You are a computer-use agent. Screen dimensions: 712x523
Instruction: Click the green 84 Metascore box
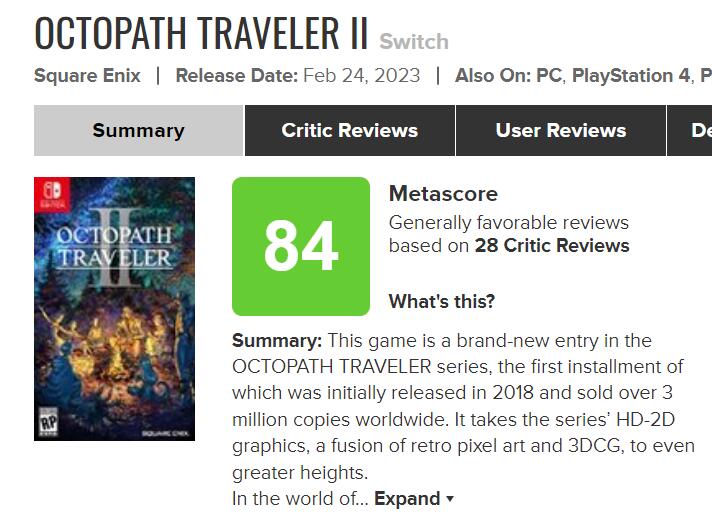(301, 246)
